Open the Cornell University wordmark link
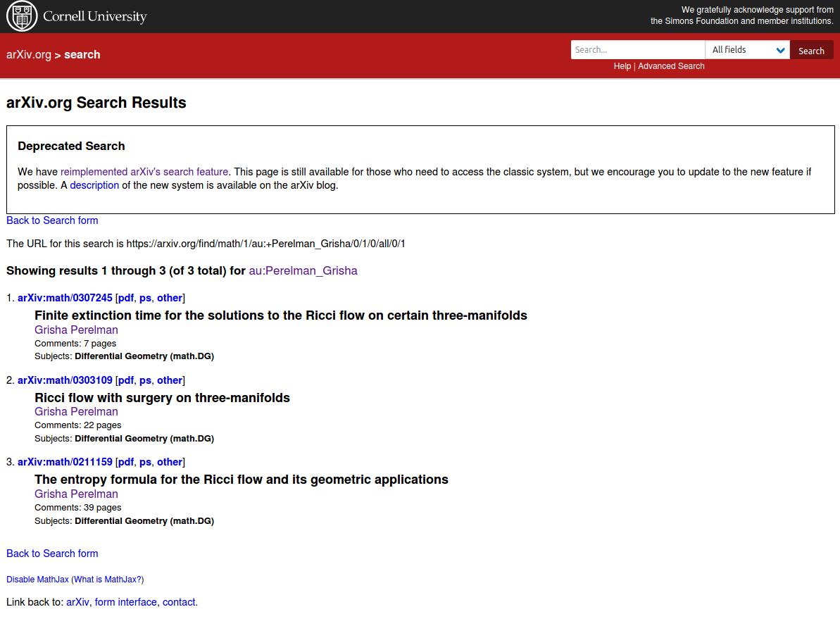This screenshot has height=619, width=840. click(95, 17)
